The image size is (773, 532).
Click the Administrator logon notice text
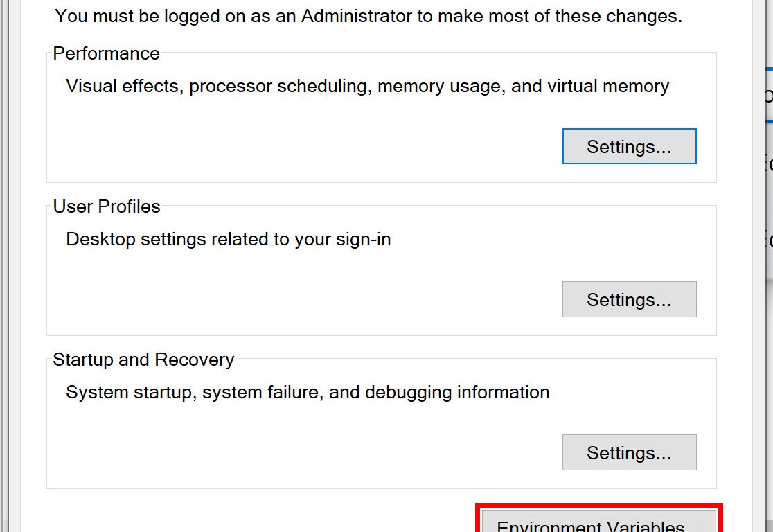click(368, 16)
